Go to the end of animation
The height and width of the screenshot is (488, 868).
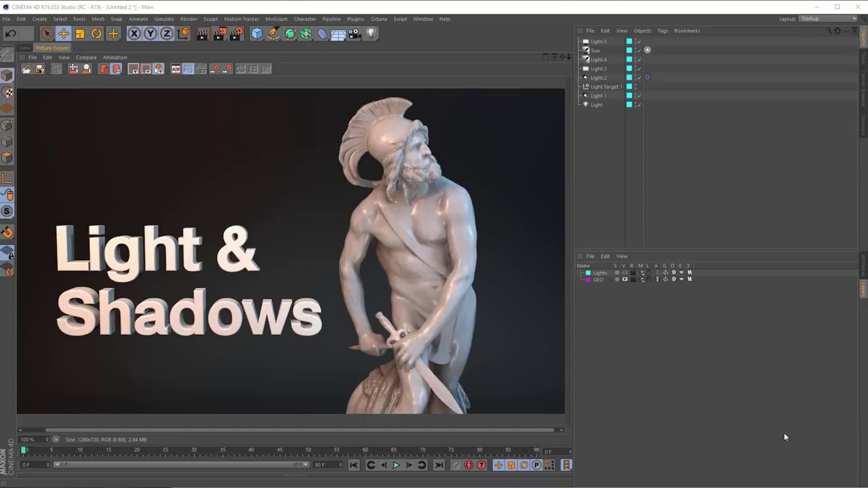click(x=439, y=465)
